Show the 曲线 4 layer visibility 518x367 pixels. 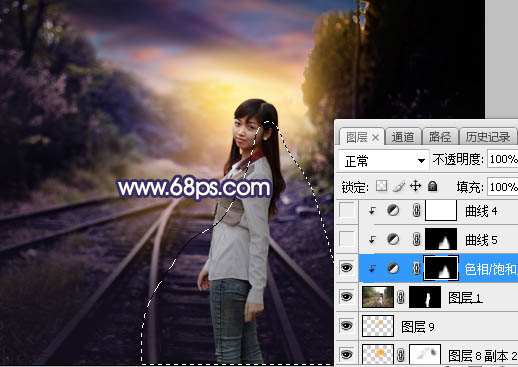pos(347,210)
